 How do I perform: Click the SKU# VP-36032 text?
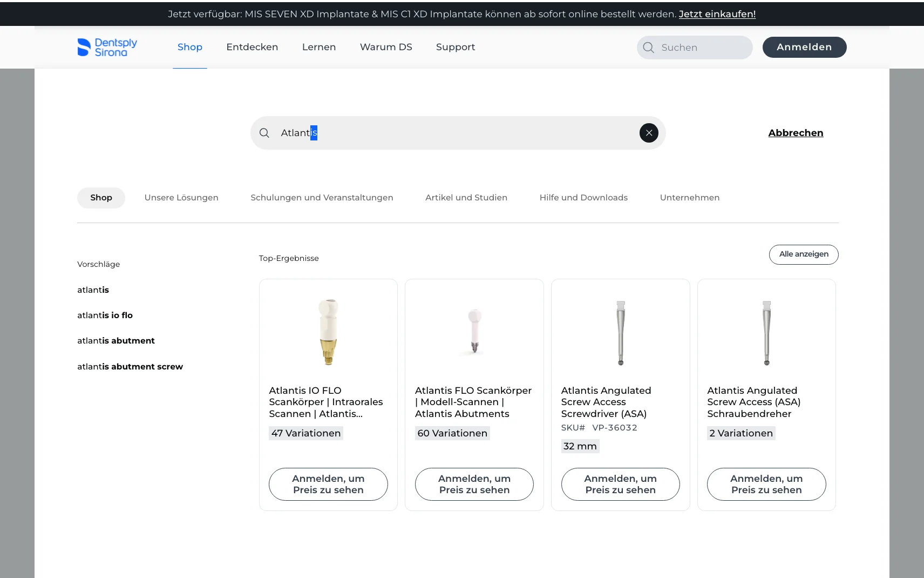coord(599,428)
